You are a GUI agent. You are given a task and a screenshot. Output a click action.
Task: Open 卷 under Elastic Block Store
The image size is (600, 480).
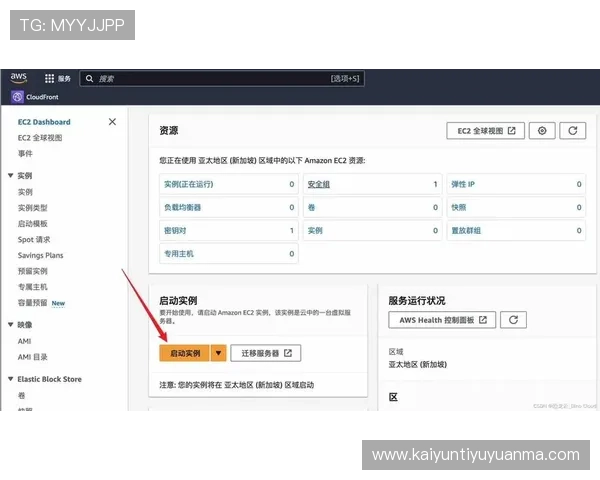tap(21, 395)
